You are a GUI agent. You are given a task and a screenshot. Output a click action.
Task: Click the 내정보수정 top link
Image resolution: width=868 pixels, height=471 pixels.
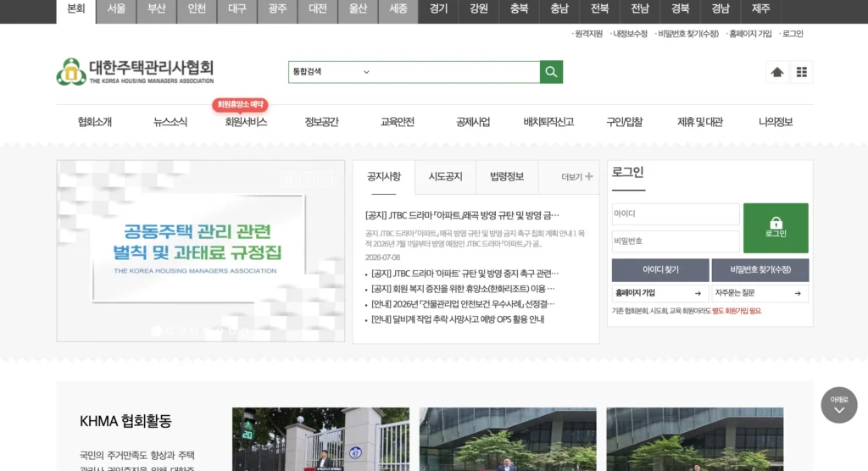[630, 34]
